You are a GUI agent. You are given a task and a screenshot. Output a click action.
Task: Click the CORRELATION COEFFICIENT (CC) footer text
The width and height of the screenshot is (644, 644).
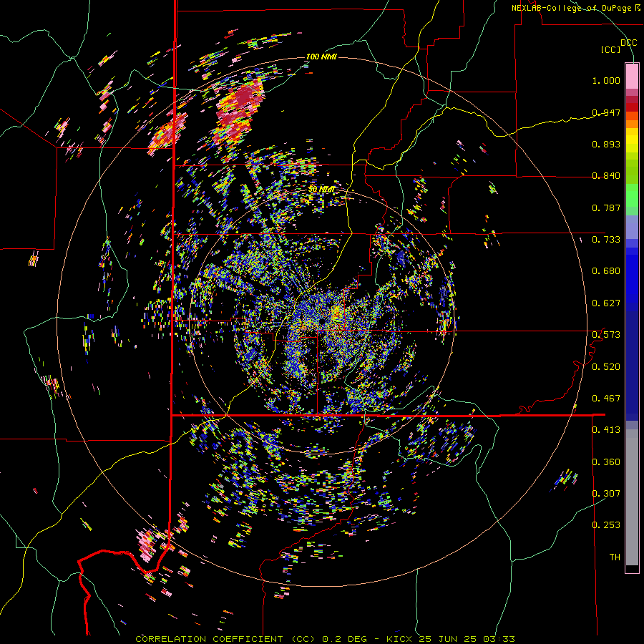(x=226, y=639)
